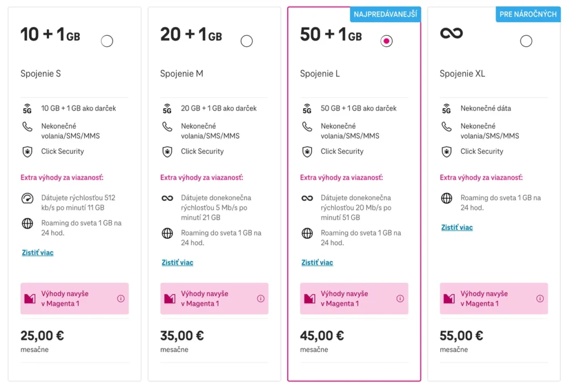Open Zistiť viac link under Spojenie S
Image resolution: width=570 pixels, height=392 pixels.
[37, 252]
